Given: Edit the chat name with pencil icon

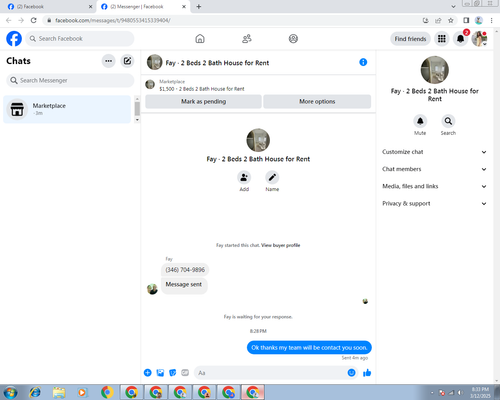Looking at the screenshot, I should pos(272,177).
